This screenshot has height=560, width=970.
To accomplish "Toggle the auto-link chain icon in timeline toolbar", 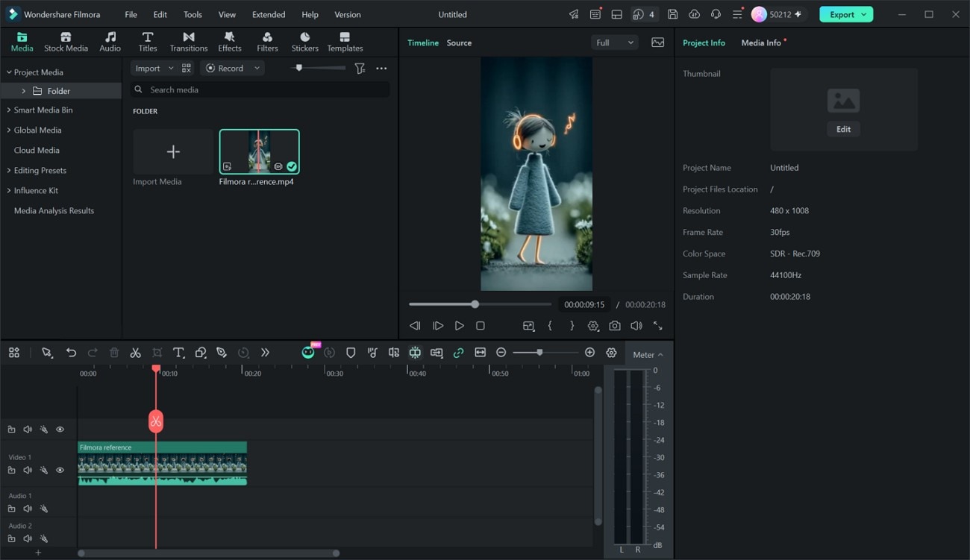I will (x=458, y=353).
